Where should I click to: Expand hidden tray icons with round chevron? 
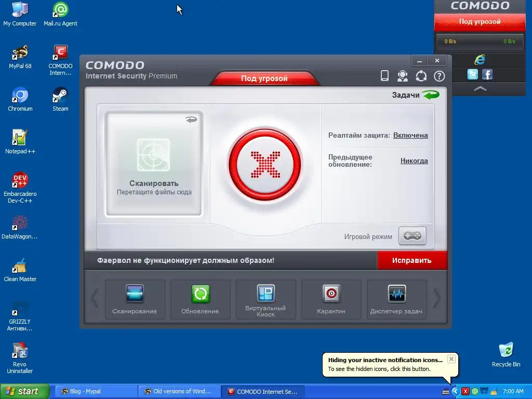[x=455, y=392]
